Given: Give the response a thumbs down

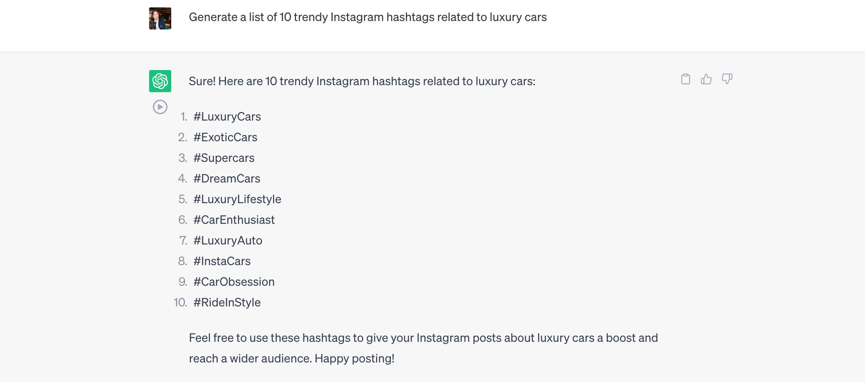Looking at the screenshot, I should (x=727, y=79).
